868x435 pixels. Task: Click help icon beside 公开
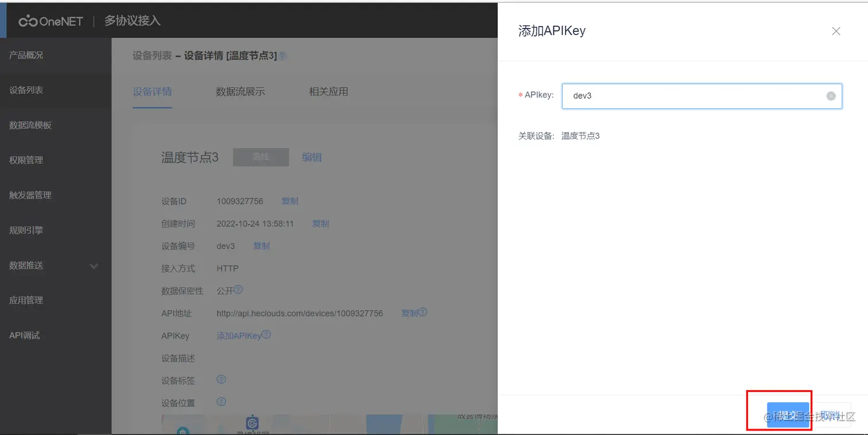click(x=238, y=290)
